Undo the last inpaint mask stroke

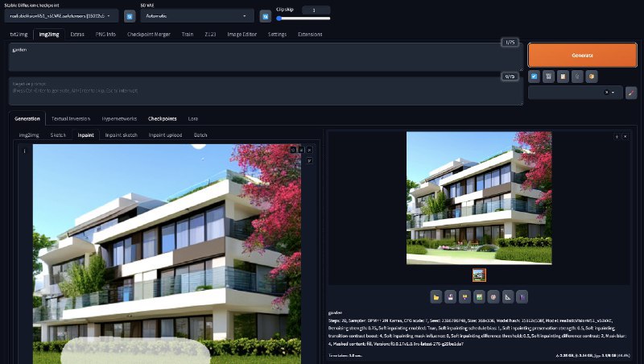pos(293,150)
